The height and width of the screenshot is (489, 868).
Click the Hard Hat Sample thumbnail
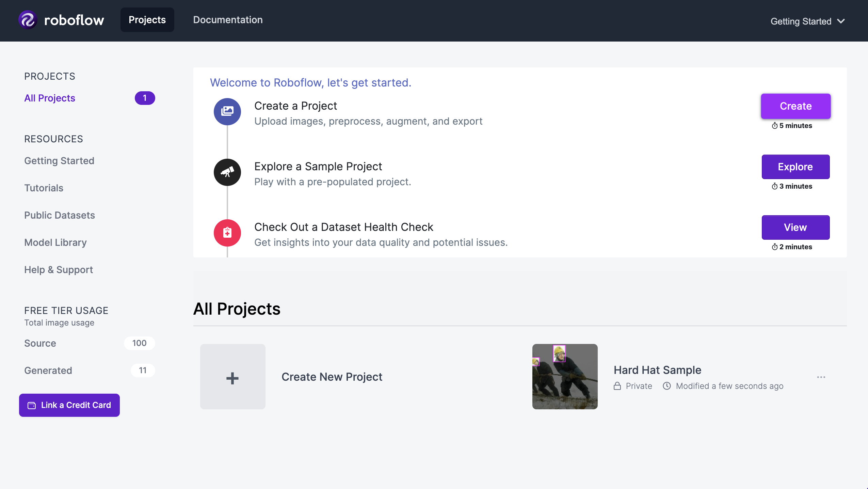click(x=564, y=377)
